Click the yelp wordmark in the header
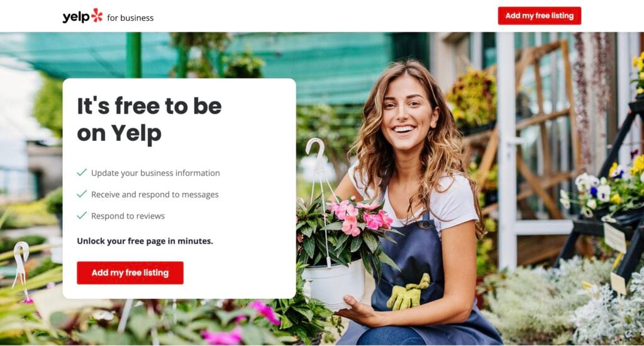 point(76,17)
